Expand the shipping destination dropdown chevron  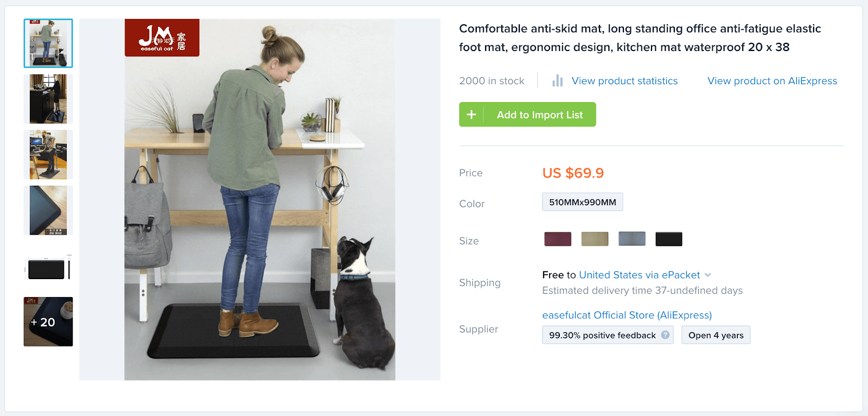coord(707,275)
